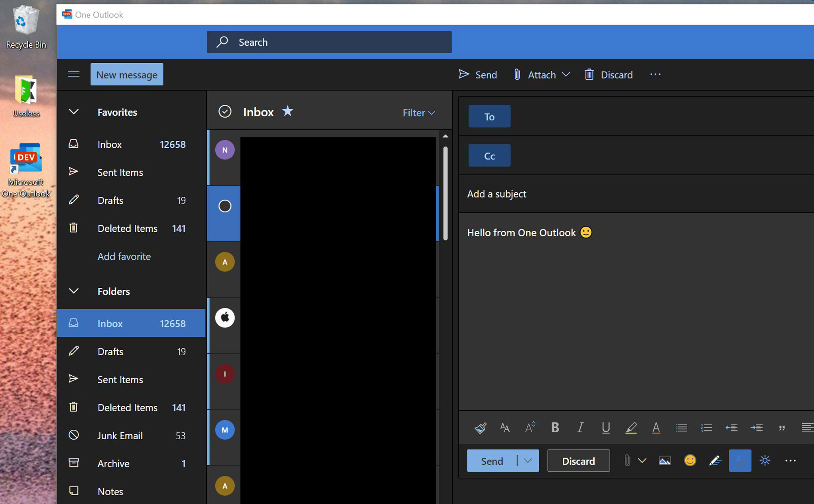The width and height of the screenshot is (814, 504).
Task: Click the hamburger menu to collapse the sidebar
Action: coord(74,74)
